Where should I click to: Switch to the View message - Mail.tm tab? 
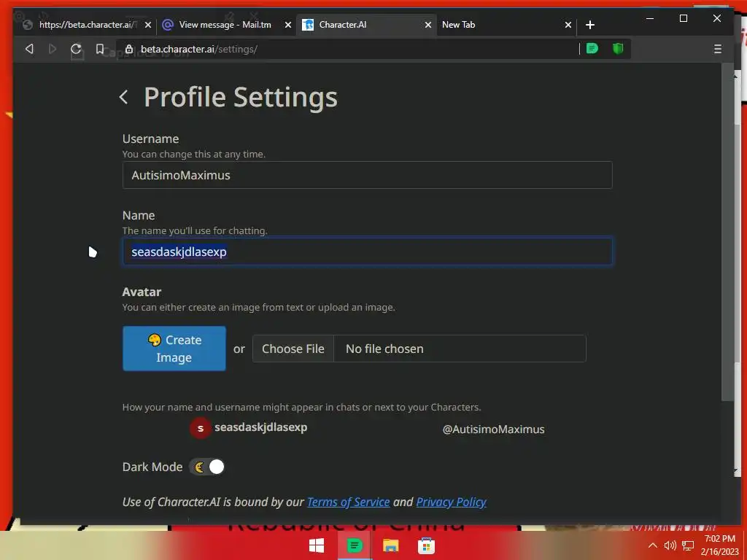(x=225, y=25)
